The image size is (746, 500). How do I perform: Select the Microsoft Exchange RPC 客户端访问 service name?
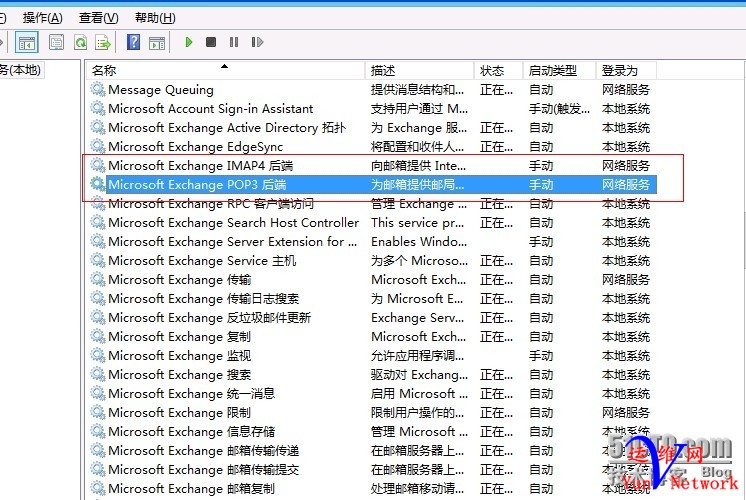pyautogui.click(x=211, y=204)
